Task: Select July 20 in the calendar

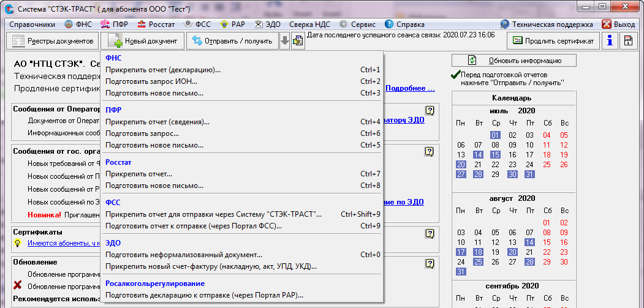Action: [461, 165]
